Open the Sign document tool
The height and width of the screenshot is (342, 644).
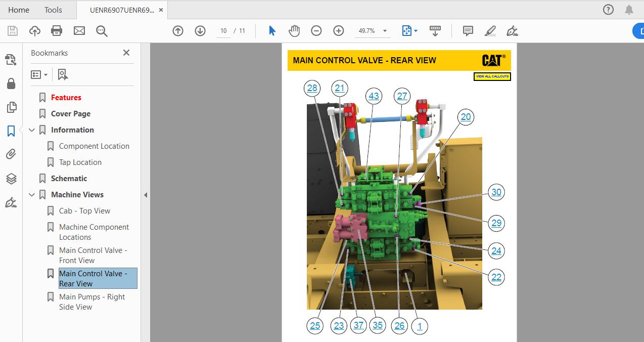point(512,31)
